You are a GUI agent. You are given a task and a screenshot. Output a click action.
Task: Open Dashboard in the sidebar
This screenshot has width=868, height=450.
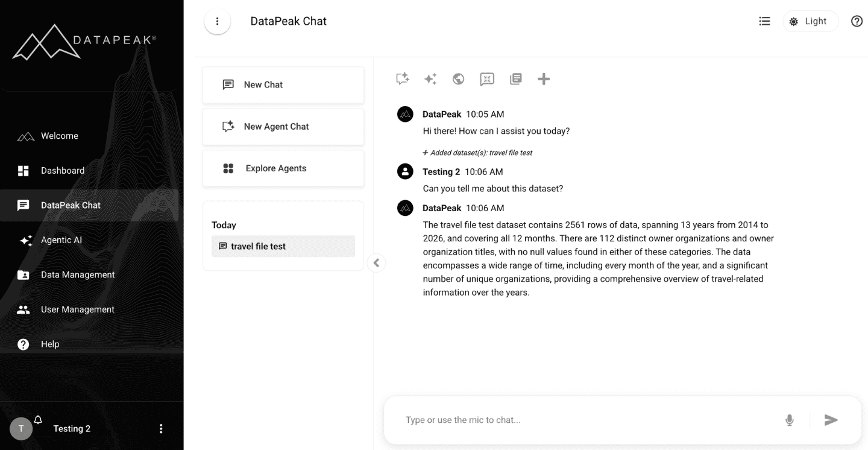click(x=89, y=171)
